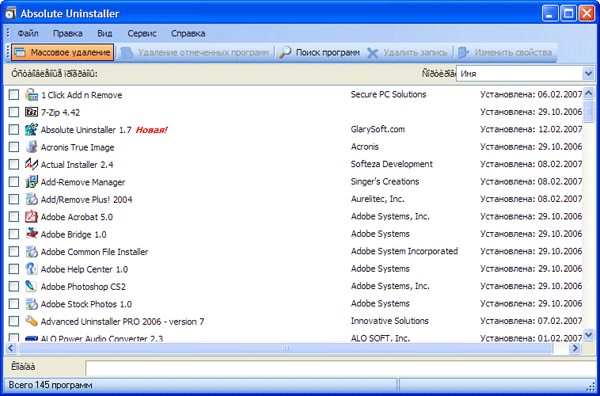
Task: Tick checkbox for Absolute Uninstaller 1.7
Action: (14, 129)
